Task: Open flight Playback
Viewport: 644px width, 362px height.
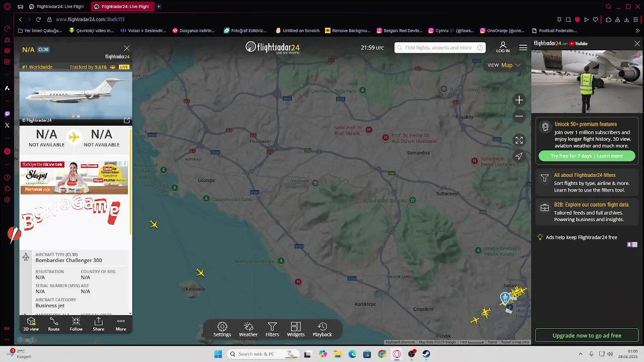Action: tap(322, 330)
